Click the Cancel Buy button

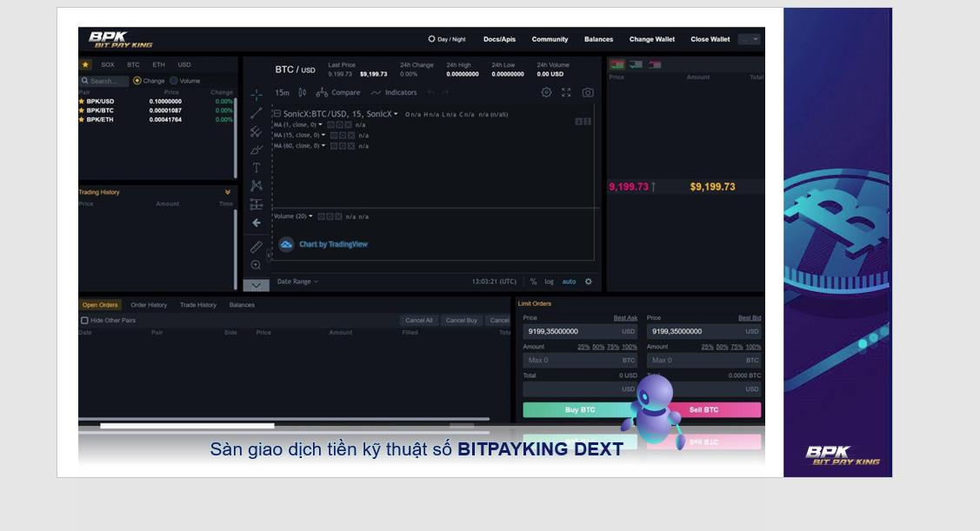point(461,321)
